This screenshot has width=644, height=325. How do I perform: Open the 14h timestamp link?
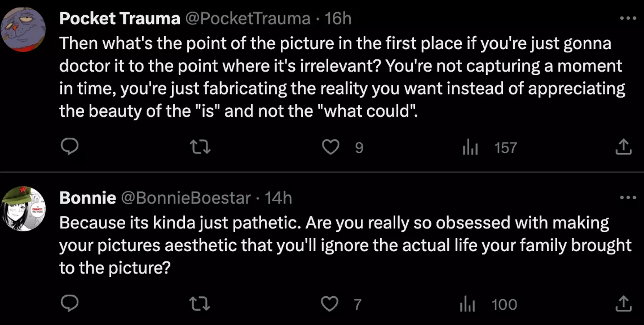278,197
